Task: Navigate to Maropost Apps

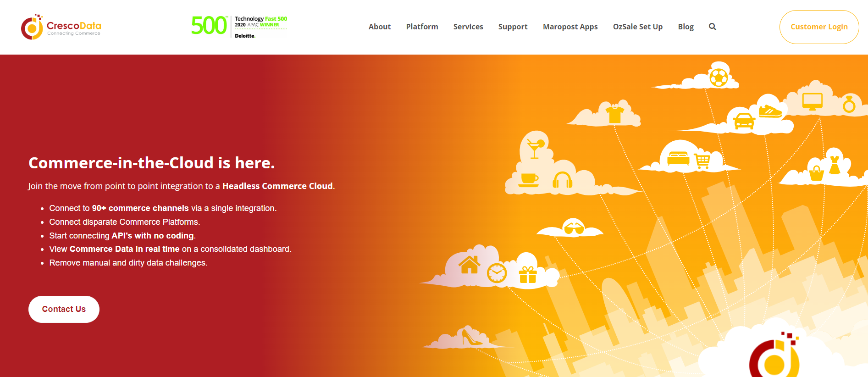Action: coord(570,27)
